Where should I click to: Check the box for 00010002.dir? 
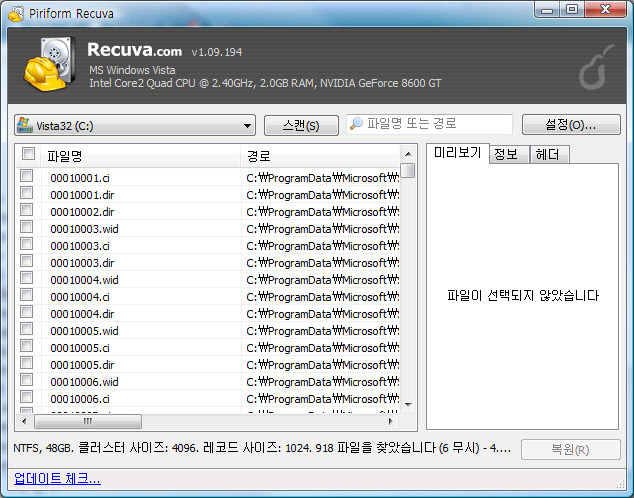click(x=27, y=210)
